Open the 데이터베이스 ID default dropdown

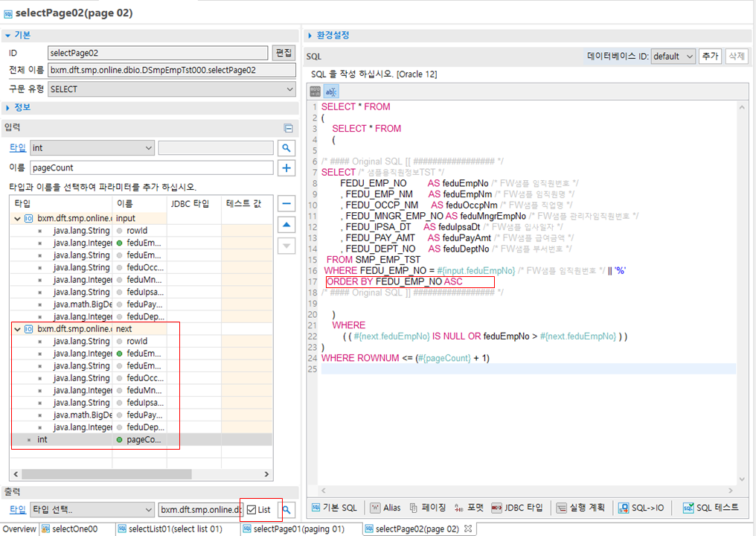[673, 57]
